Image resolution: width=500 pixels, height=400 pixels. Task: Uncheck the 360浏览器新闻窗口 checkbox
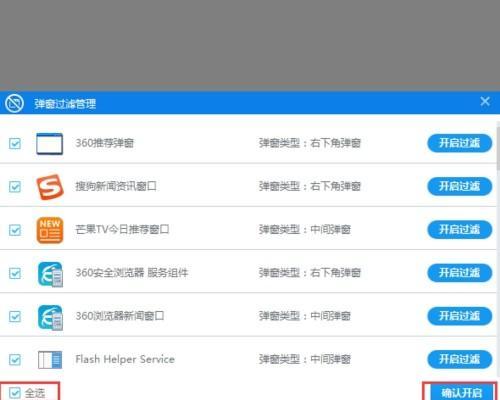(x=15, y=316)
